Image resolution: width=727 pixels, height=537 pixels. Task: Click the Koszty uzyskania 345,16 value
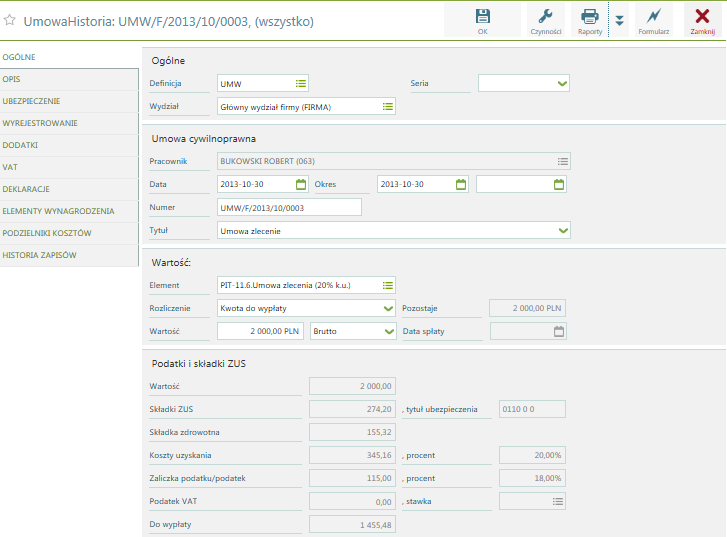point(352,455)
